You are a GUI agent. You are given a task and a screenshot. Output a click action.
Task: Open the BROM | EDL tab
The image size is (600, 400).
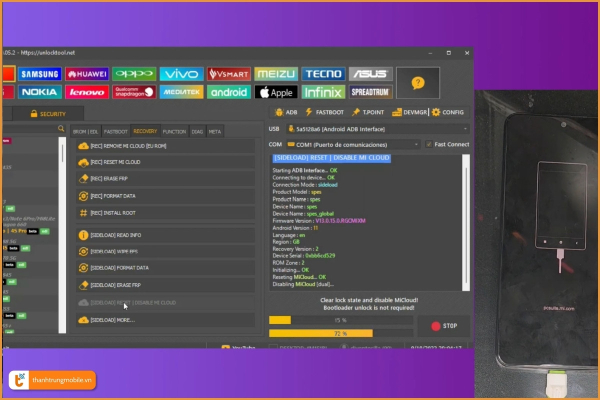tap(87, 131)
